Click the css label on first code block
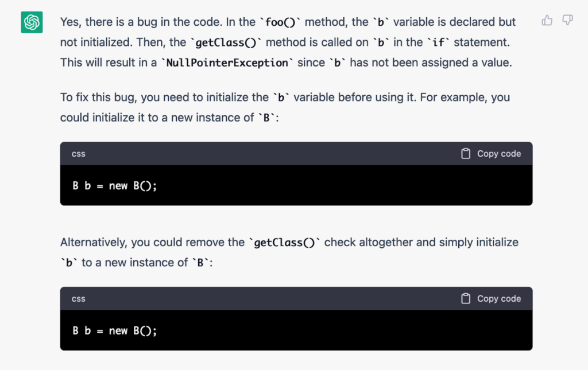 pyautogui.click(x=78, y=154)
